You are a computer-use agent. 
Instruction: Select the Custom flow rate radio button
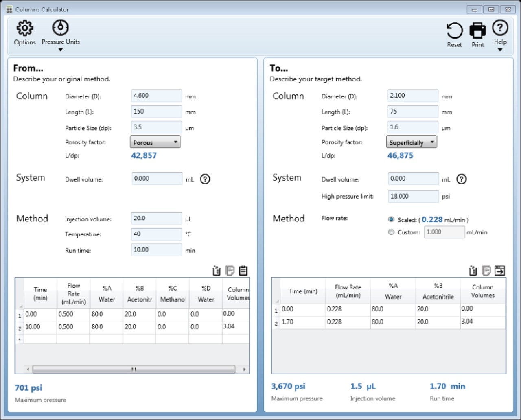(x=391, y=232)
